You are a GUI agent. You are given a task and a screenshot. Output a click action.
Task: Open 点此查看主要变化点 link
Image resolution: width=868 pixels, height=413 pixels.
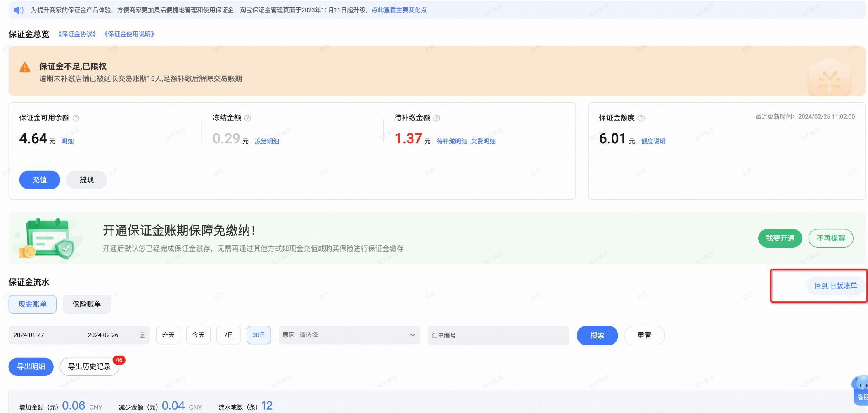click(399, 10)
